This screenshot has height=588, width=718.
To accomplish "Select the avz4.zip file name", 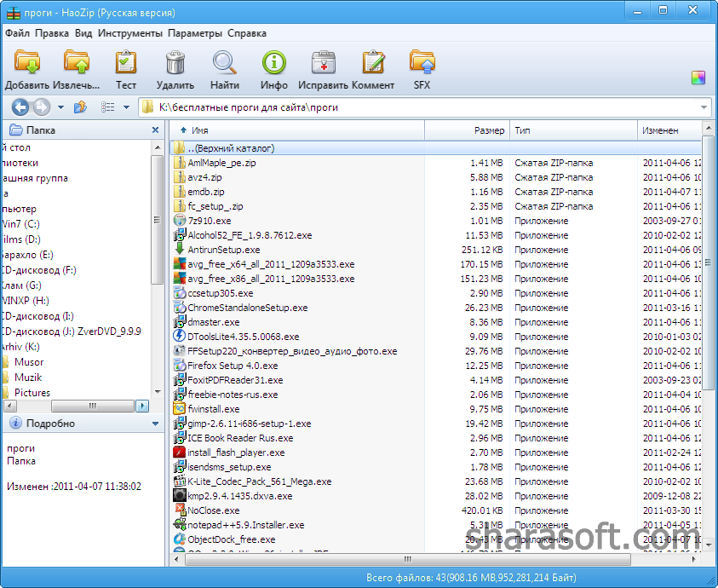I will (204, 177).
